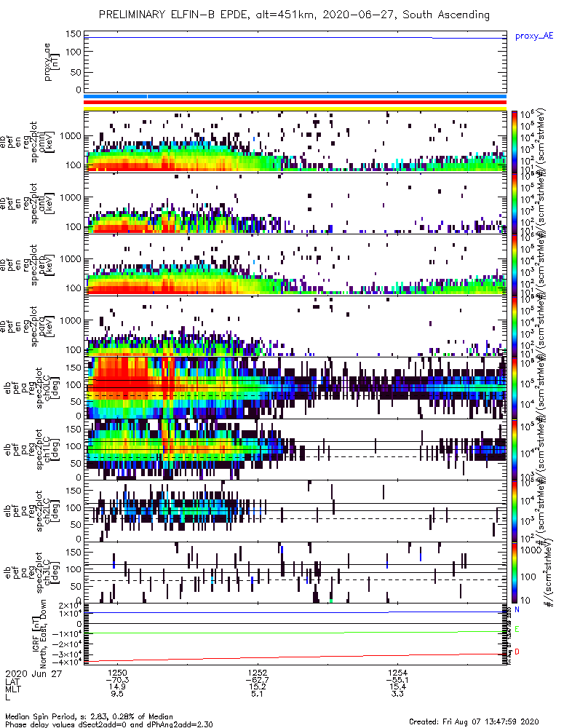This screenshot has width=564, height=728.
Task: Click the color bar beside the ch3LC panel
Action: (x=515, y=572)
